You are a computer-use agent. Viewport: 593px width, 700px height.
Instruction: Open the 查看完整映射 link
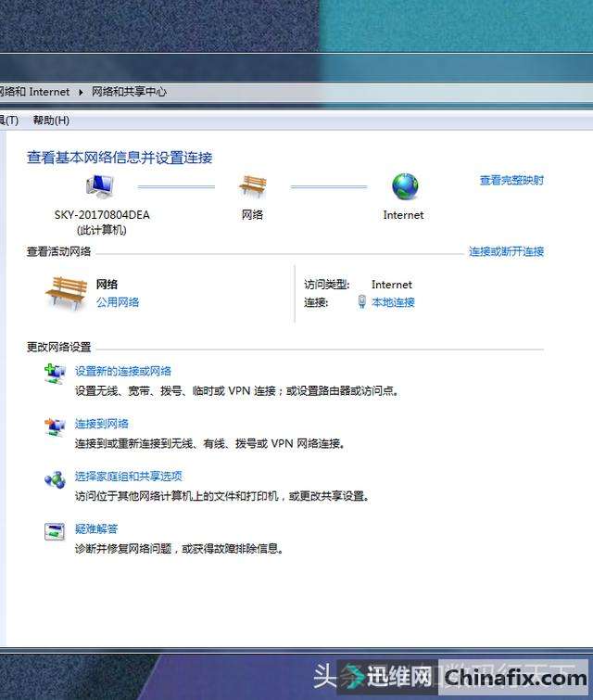click(511, 180)
